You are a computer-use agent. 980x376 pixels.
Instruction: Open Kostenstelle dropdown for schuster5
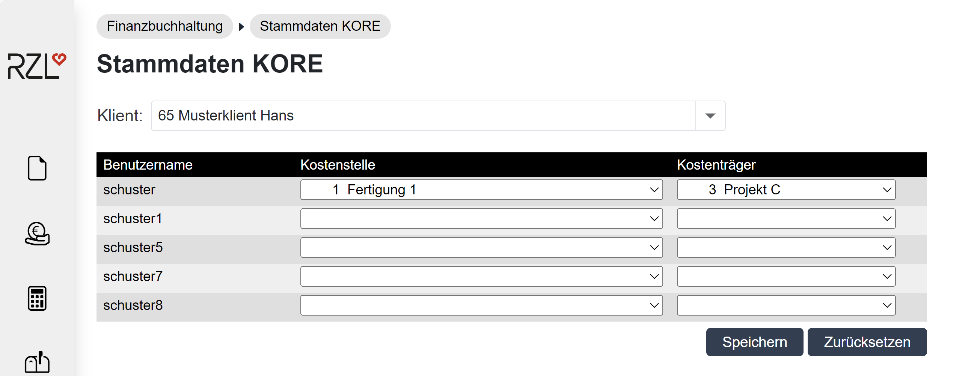point(481,248)
